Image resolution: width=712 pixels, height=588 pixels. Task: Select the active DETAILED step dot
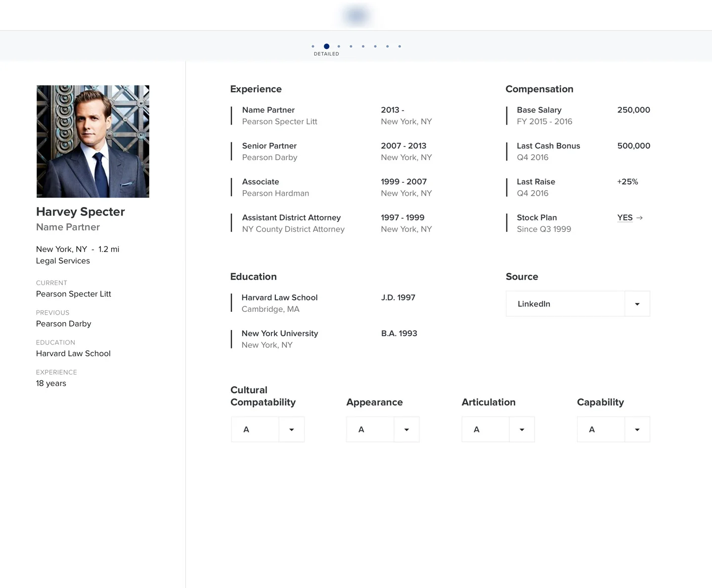tap(326, 46)
